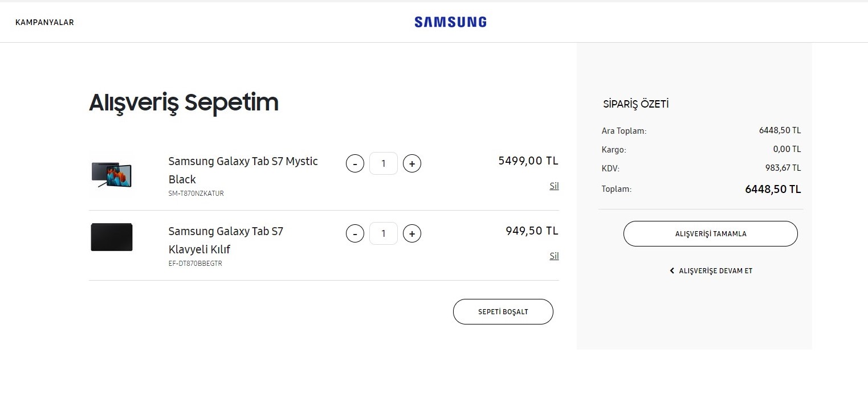Click Samsung Galaxy Tab S7 Klavyeli Kılıf title
The image size is (868, 415).
point(226,240)
